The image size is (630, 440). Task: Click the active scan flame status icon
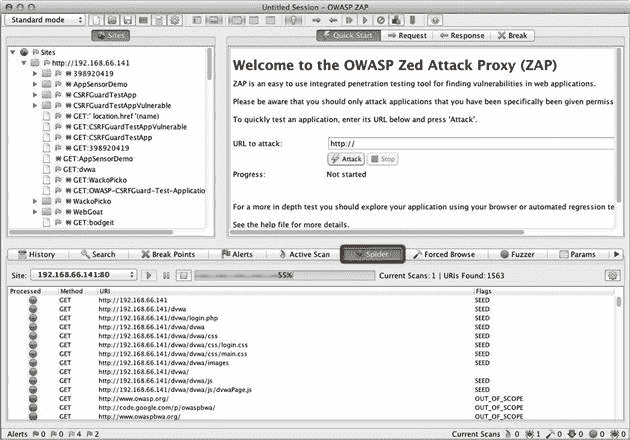point(508,434)
